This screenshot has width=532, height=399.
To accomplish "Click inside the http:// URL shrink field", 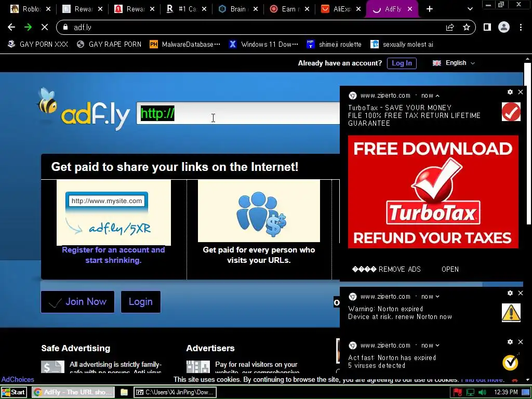I will 238,113.
